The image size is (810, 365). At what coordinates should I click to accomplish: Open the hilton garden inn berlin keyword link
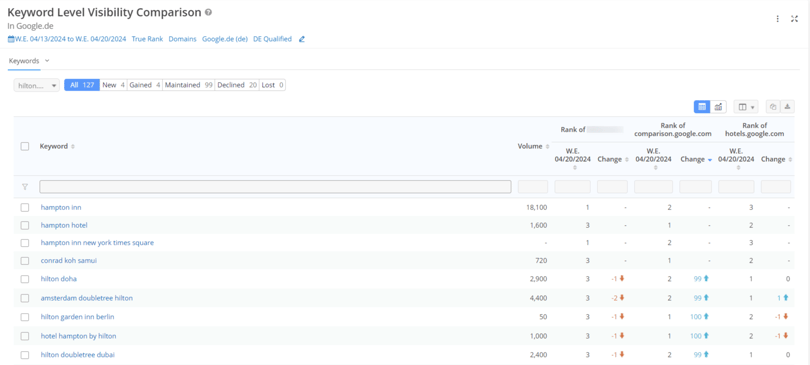pos(77,317)
